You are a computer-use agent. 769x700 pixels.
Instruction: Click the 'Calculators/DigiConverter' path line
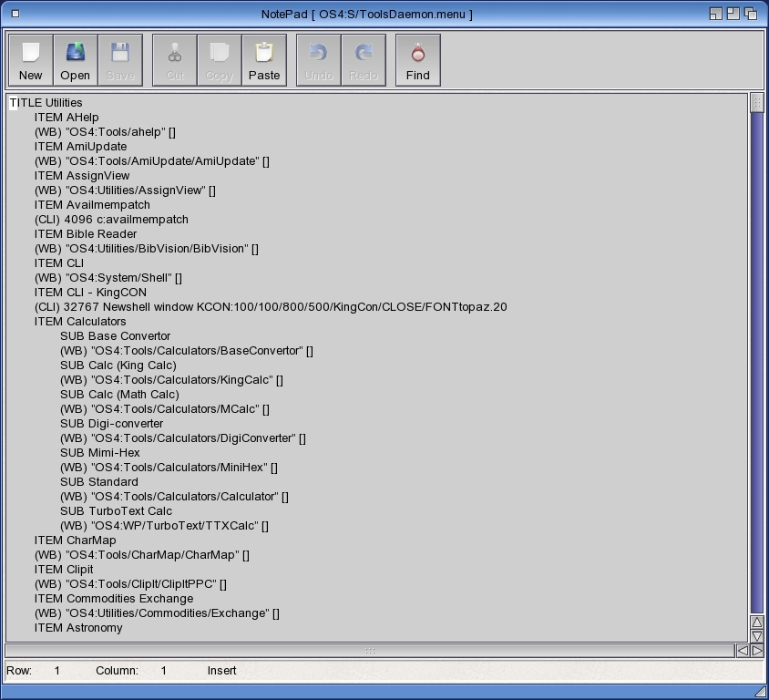183,438
